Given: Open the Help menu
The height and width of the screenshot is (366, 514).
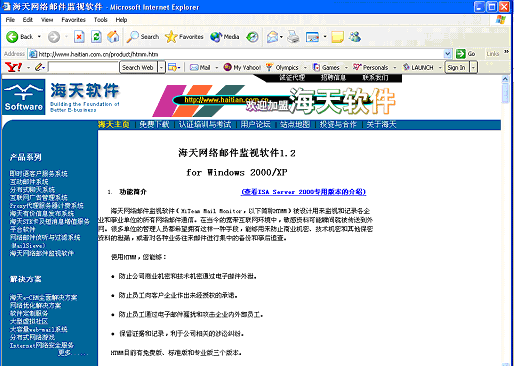Looking at the screenshot, I should [121, 20].
